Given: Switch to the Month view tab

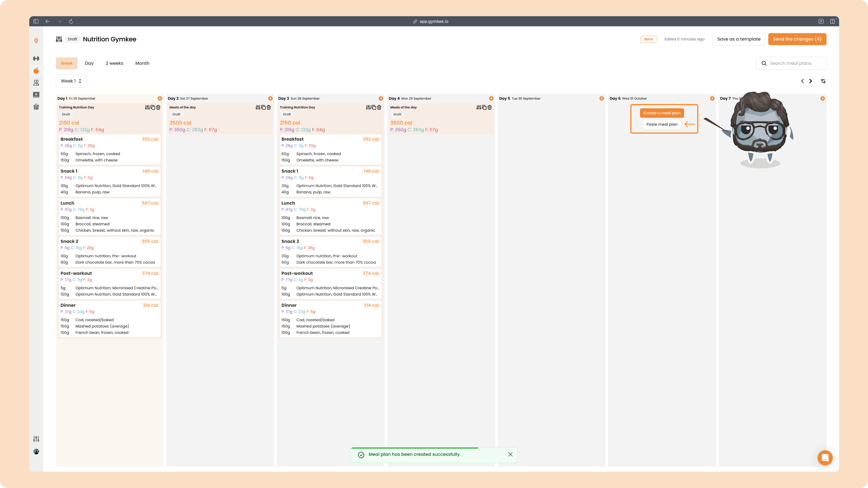Looking at the screenshot, I should pyautogui.click(x=142, y=63).
